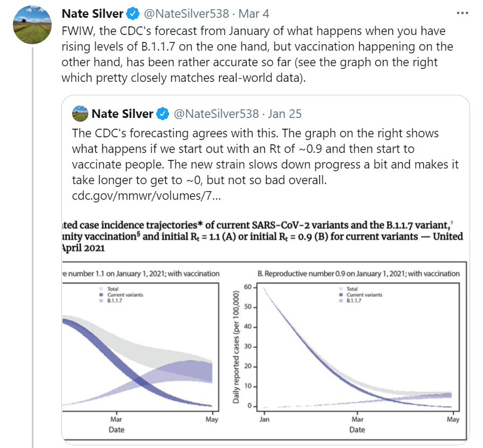This screenshot has width=483, height=448.
Task: Open the cdc.gov/mmwr link in the quoted tweet
Action: point(146,194)
